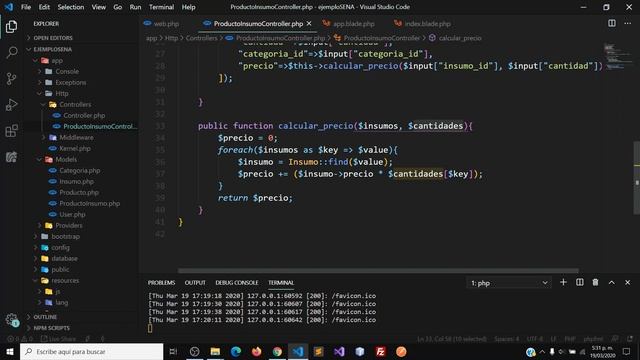Open the Edit menu
This screenshot has width=640, height=360.
coord(44,7)
